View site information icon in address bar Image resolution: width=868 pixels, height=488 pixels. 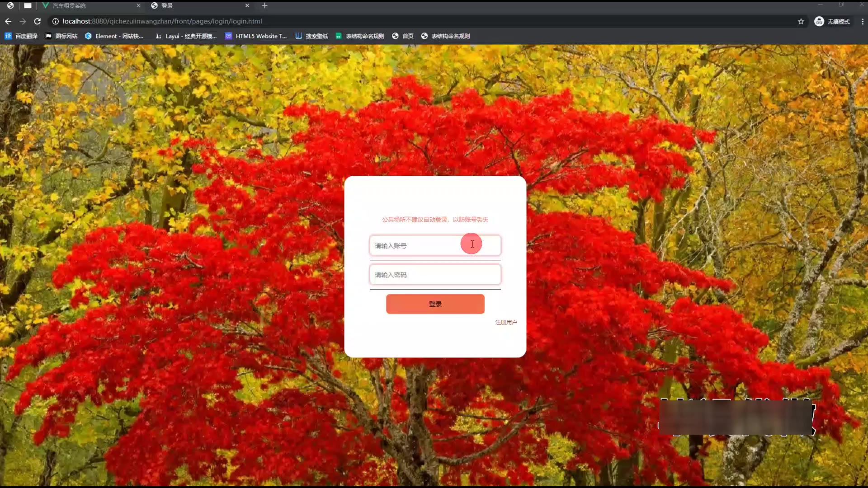pos(56,21)
